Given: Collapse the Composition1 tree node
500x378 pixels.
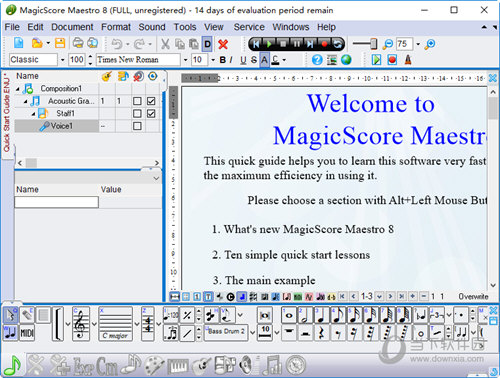Looking at the screenshot, I should click(x=18, y=89).
